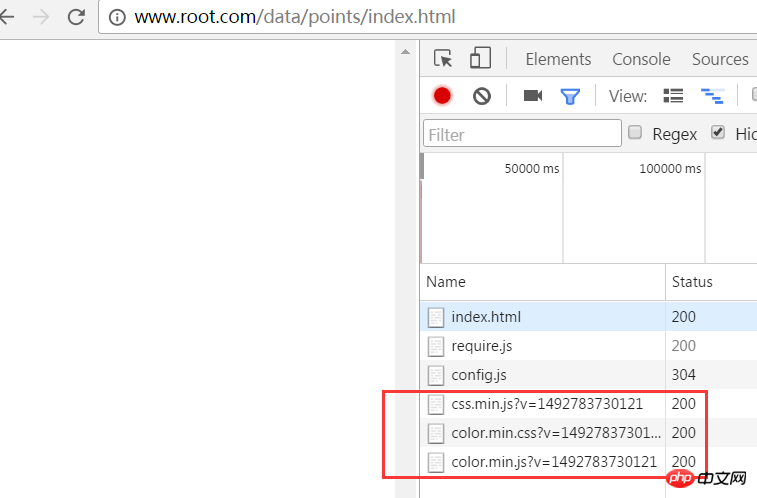
Task: Click the page scrollbar up arrow
Action: pos(406,52)
